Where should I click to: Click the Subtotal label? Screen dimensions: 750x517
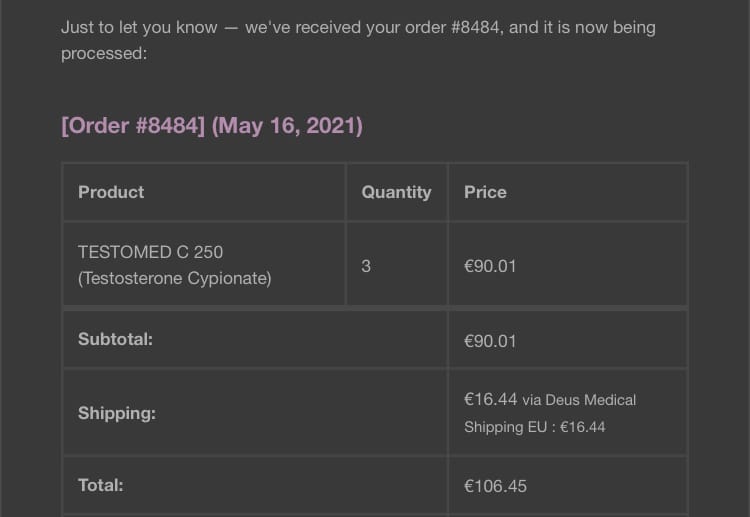pos(115,339)
